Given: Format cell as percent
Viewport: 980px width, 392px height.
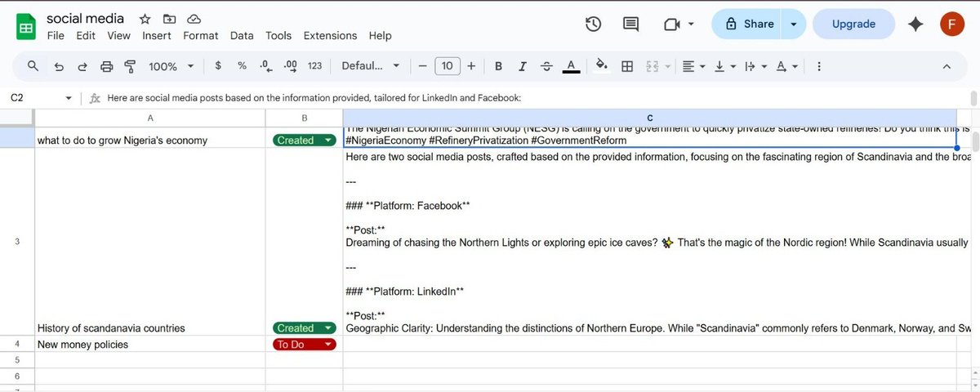Looking at the screenshot, I should pyautogui.click(x=242, y=66).
